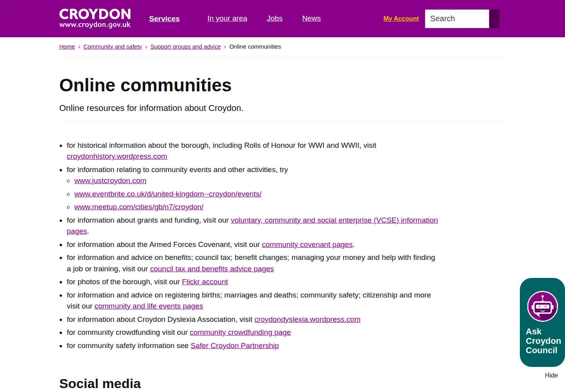
Task: Visit croydondyslexia.wordpress.com link
Action: (307, 319)
